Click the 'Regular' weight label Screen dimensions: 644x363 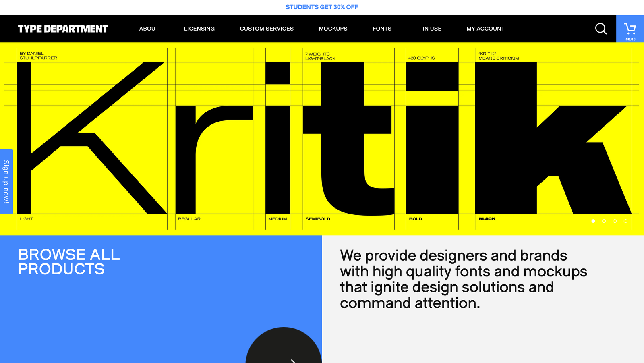pyautogui.click(x=189, y=219)
